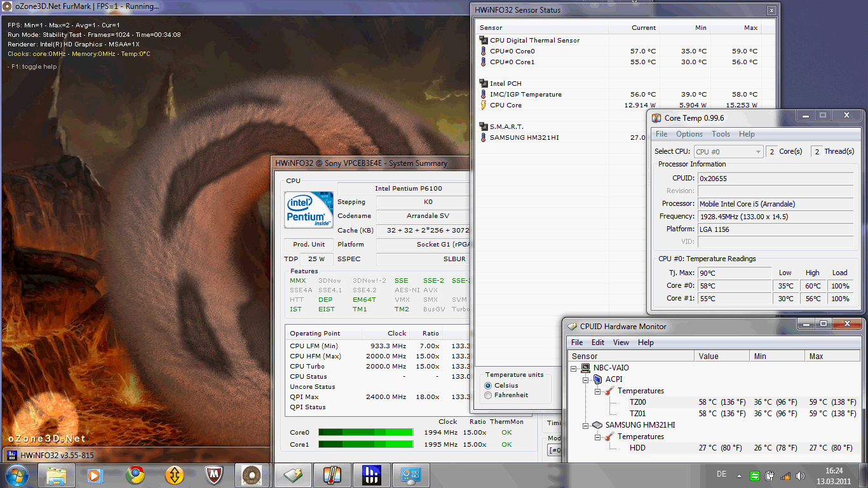Screen dimensions: 868x488
Task: Click the thermometer icon beside CPU#0 Core1
Action: 484,62
